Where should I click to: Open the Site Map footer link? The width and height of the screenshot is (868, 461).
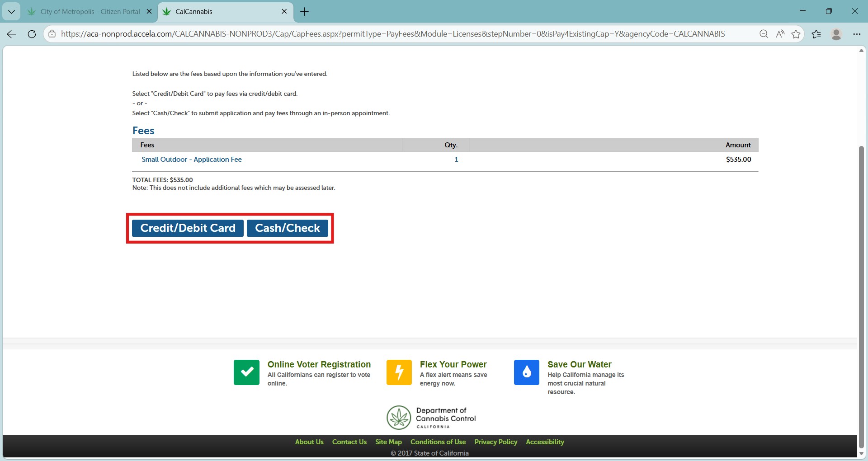(388, 442)
